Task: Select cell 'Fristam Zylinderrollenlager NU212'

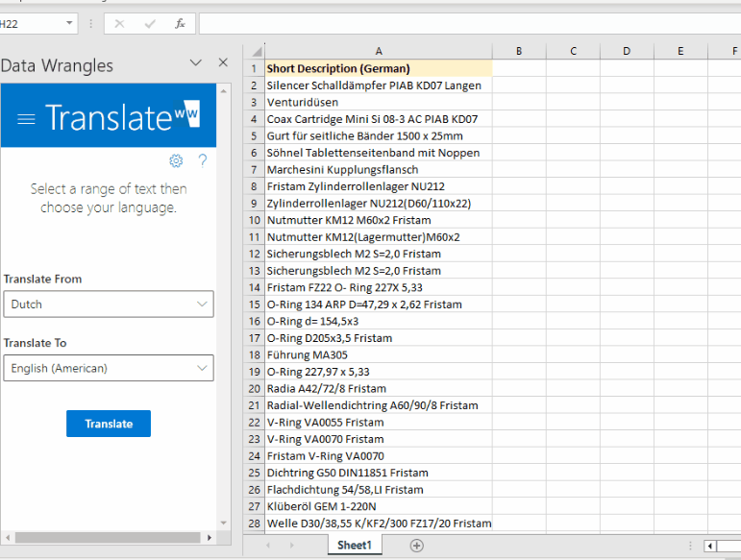Action: pyautogui.click(x=379, y=186)
